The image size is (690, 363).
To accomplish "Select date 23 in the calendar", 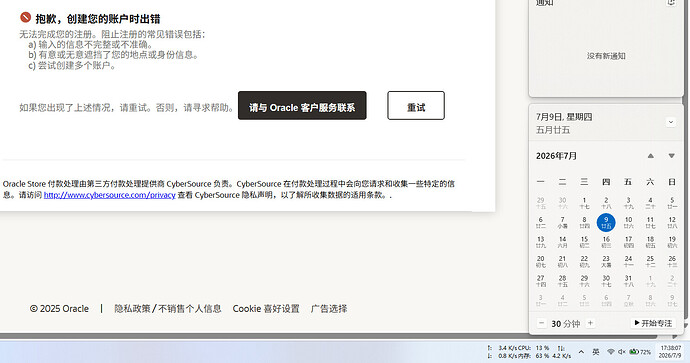I will pyautogui.click(x=606, y=261).
